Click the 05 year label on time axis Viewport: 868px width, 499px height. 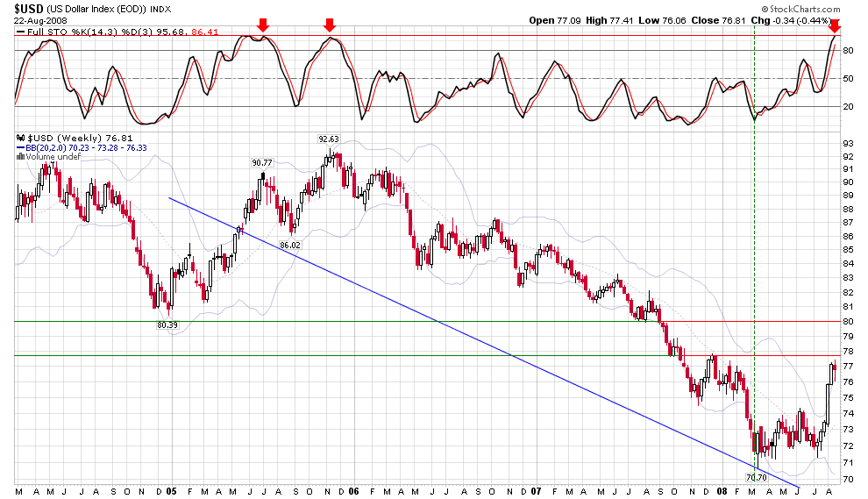pyautogui.click(x=171, y=492)
